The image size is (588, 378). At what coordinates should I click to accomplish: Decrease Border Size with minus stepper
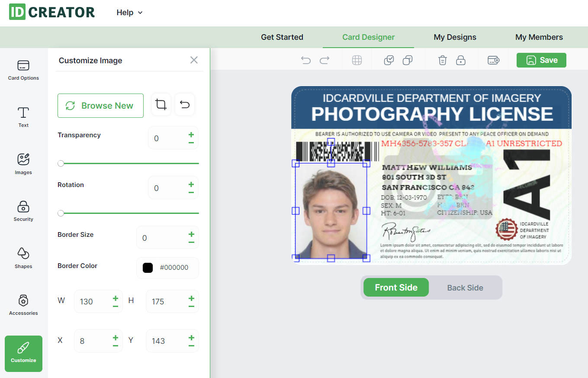[191, 242]
